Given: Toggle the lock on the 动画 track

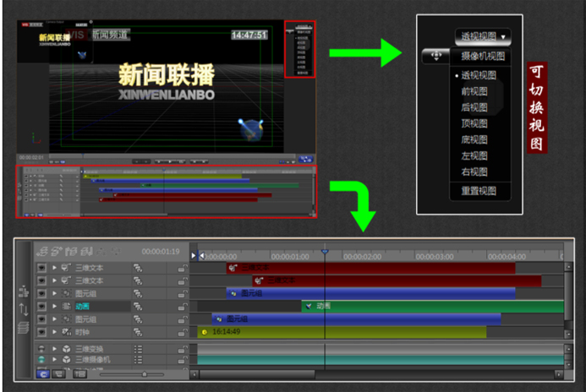Looking at the screenshot, I should (183, 307).
